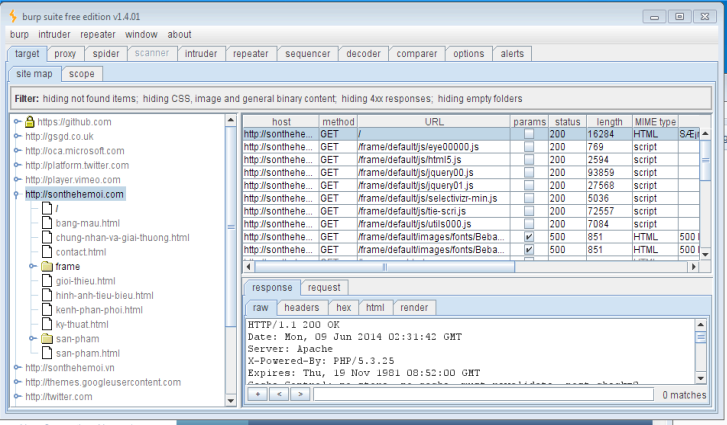Open the about menu
The height and width of the screenshot is (425, 727).
(179, 34)
